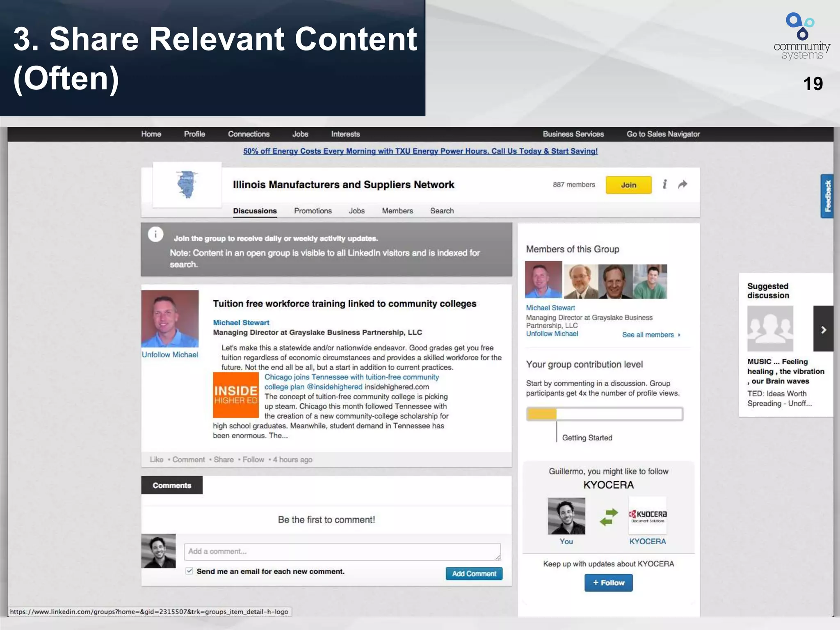840x630 pixels.
Task: Click the + Follow KYOCERA button
Action: (609, 583)
